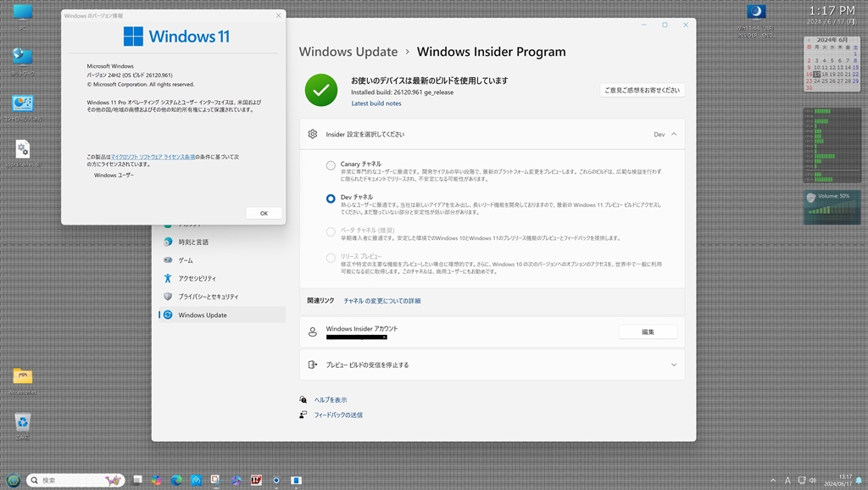The height and width of the screenshot is (490, 868).
Task: Click the speaker volume tray icon
Action: (x=813, y=481)
